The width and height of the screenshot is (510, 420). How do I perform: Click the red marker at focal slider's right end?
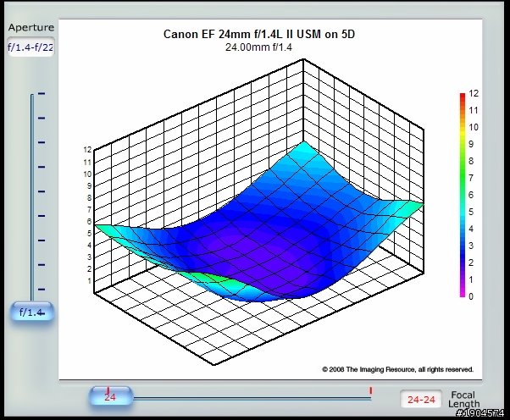coord(370,390)
